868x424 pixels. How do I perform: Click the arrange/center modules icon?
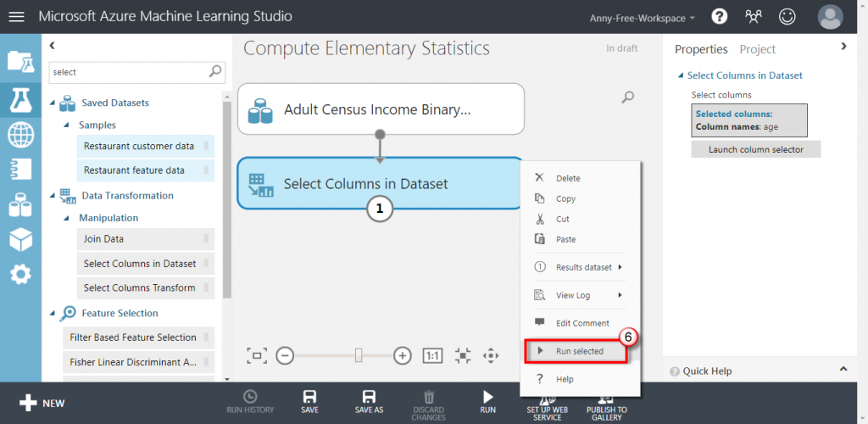pyautogui.click(x=462, y=355)
